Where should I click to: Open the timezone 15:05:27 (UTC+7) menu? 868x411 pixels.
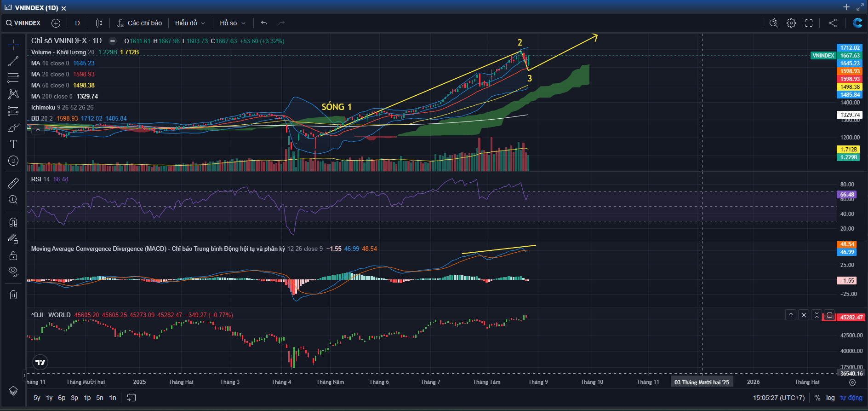[x=779, y=398]
